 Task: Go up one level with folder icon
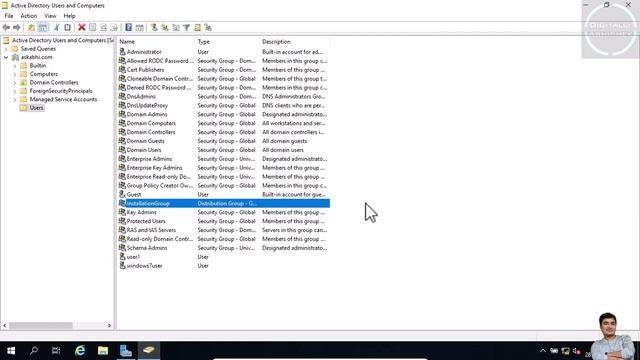31,27
